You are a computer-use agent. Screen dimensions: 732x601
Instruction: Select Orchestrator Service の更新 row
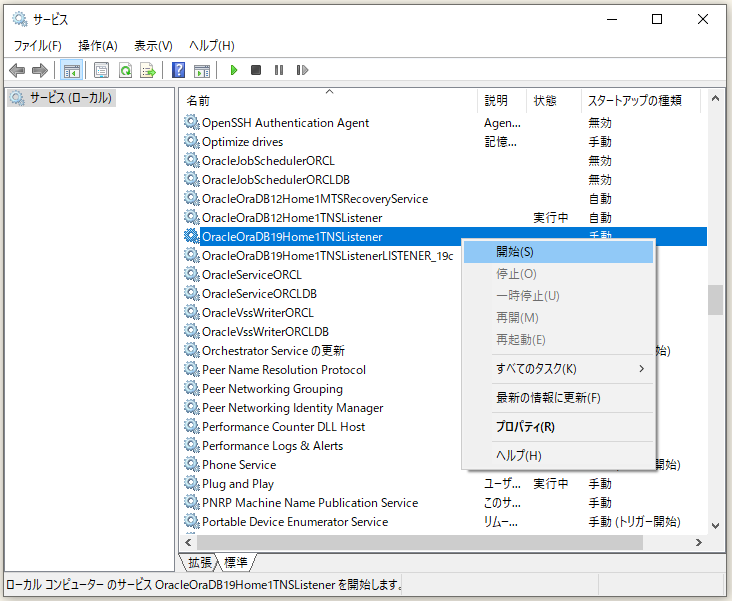point(273,351)
